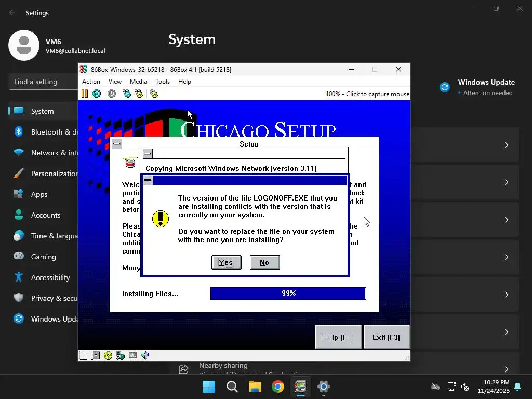Open Accessibility in Settings sidebar
Viewport: 532px width, 399px height.
click(44, 277)
